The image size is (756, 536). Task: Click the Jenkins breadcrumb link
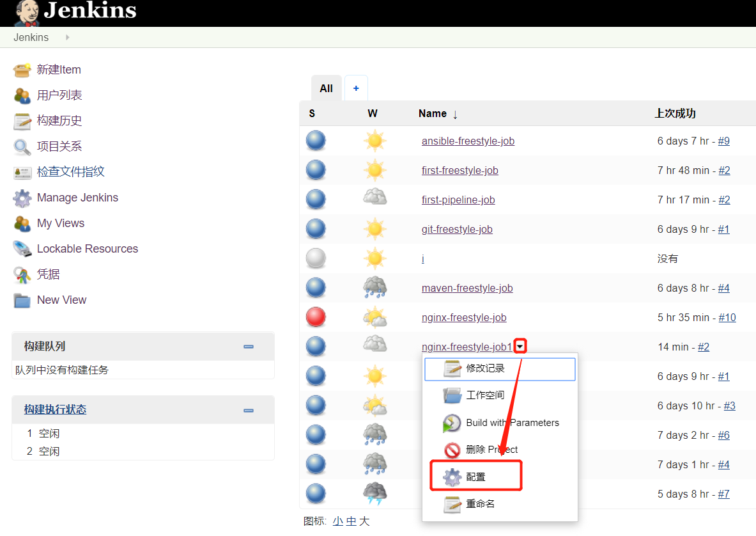(31, 37)
